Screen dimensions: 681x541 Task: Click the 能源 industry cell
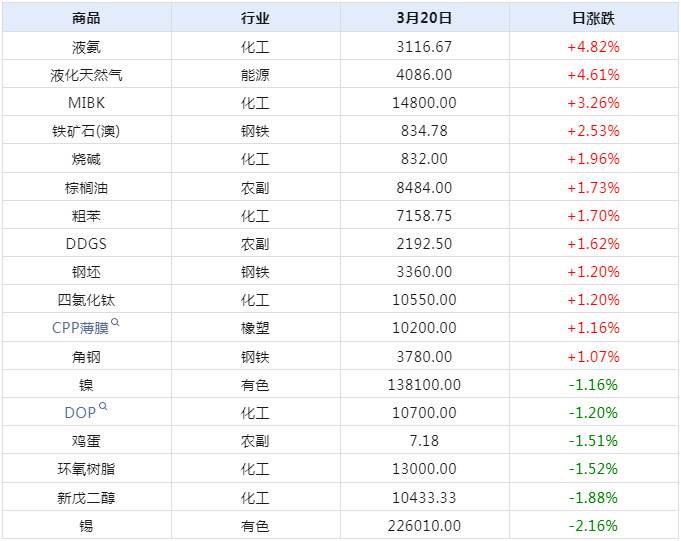pyautogui.click(x=255, y=74)
